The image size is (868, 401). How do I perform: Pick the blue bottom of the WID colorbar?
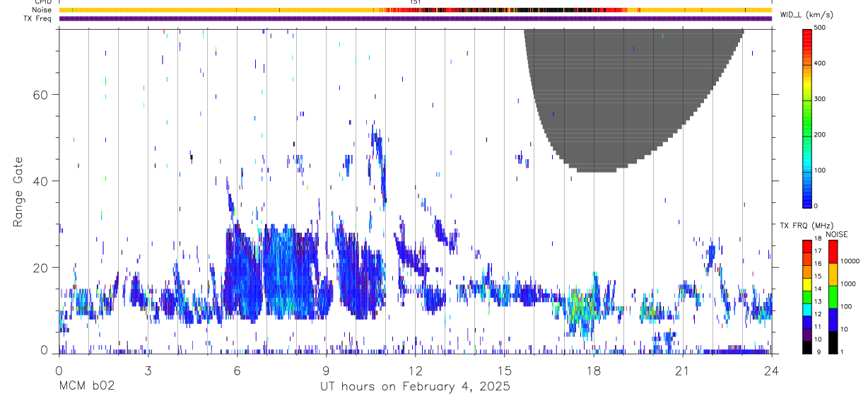click(807, 199)
